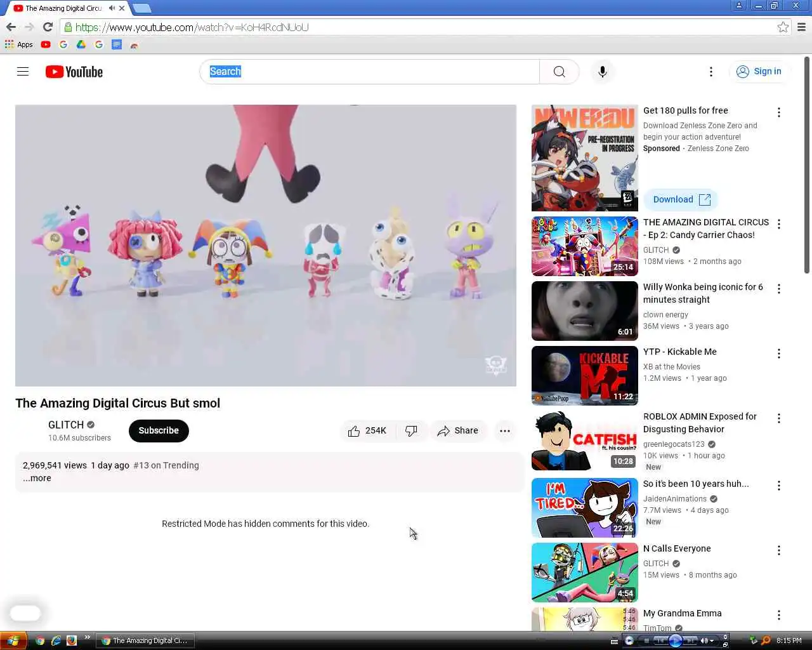Open the Google Docs bookmark
The width and height of the screenshot is (812, 650).
(117, 44)
